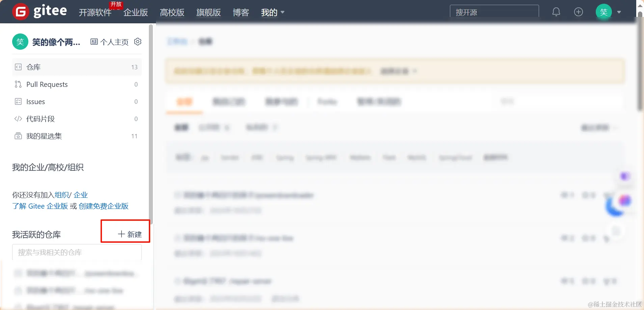
Task: Click the 仓库 repository icon in sidebar
Action: [18, 67]
